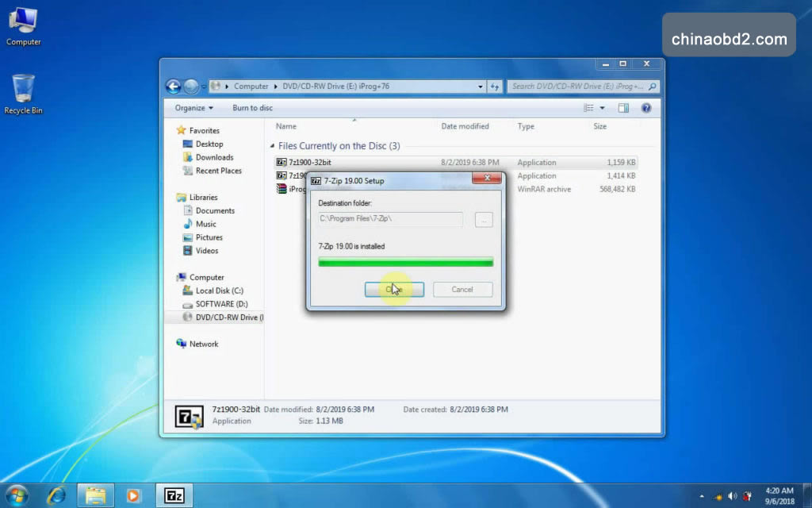Screen dimensions: 812x508
Task: Select file 7z1900-32bit
Action: pos(310,162)
